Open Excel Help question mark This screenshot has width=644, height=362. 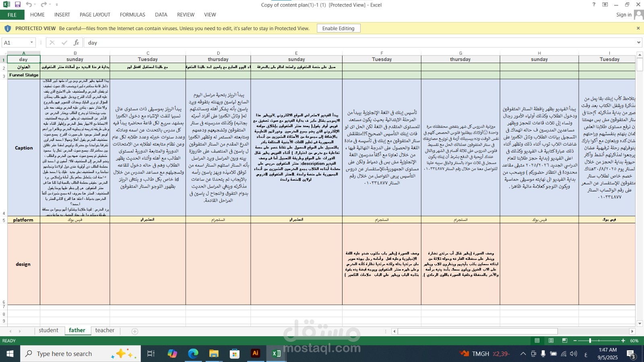(594, 4)
